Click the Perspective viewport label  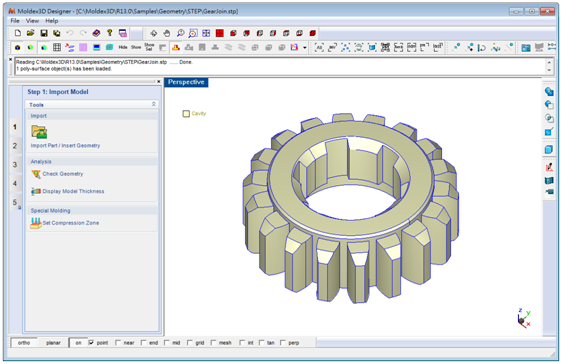click(186, 82)
